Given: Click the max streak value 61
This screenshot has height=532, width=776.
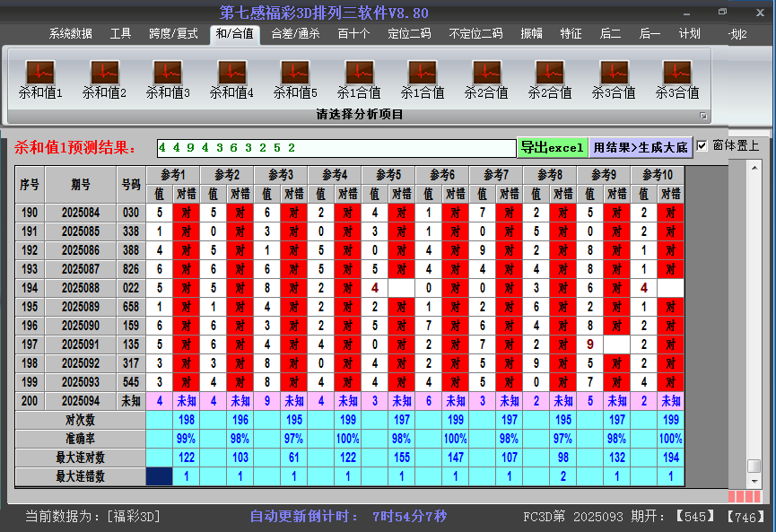Looking at the screenshot, I should [x=294, y=458].
